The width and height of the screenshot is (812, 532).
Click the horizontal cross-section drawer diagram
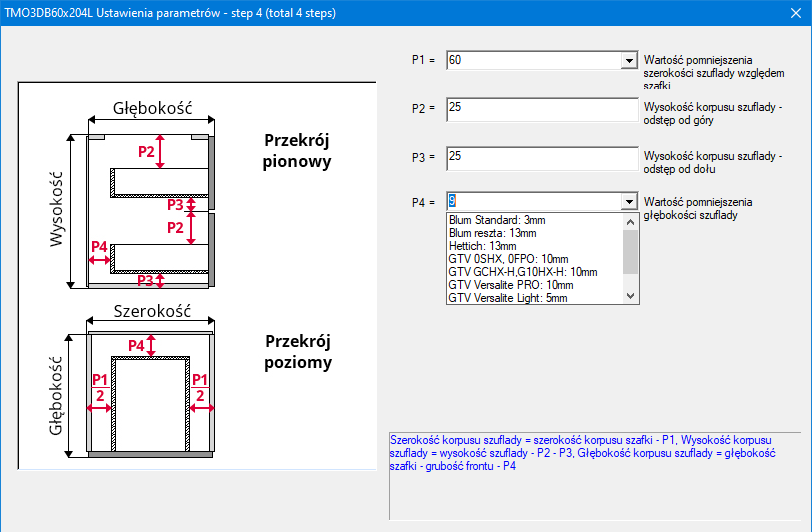[x=150, y=387]
